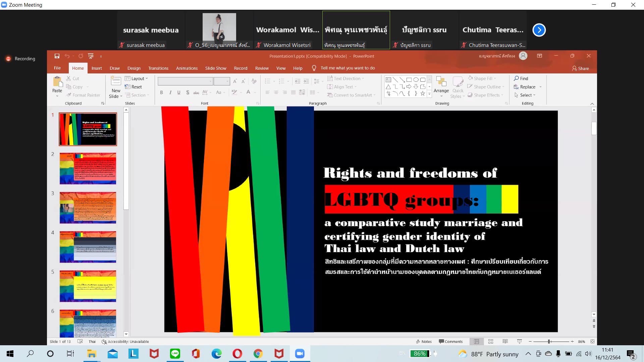Open the Arrange tool in Drawing group

point(441,84)
